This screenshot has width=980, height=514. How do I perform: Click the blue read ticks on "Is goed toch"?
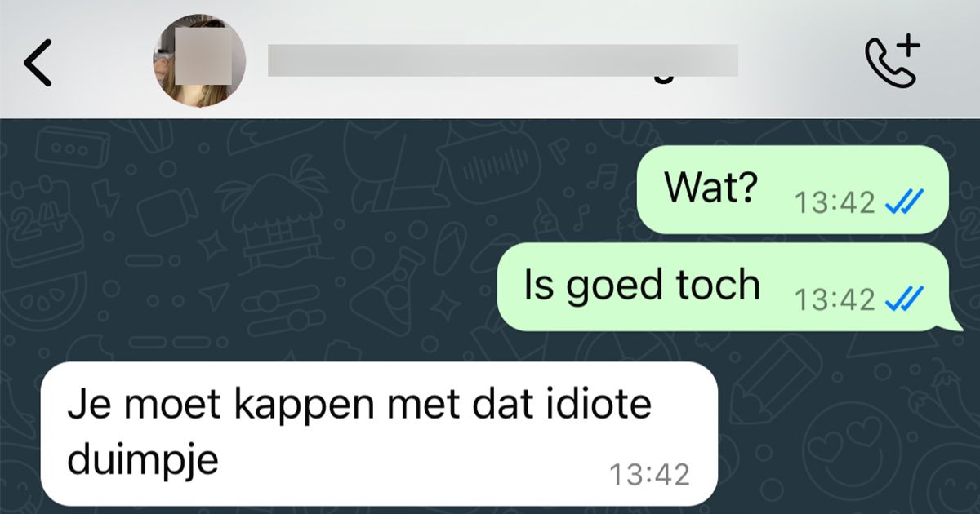(905, 299)
